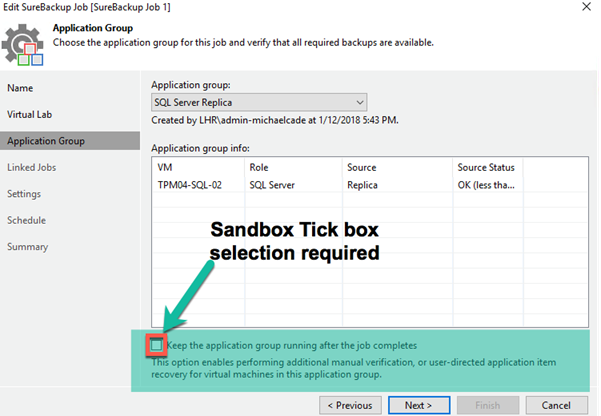Sort by the VM column header

pyautogui.click(x=198, y=168)
